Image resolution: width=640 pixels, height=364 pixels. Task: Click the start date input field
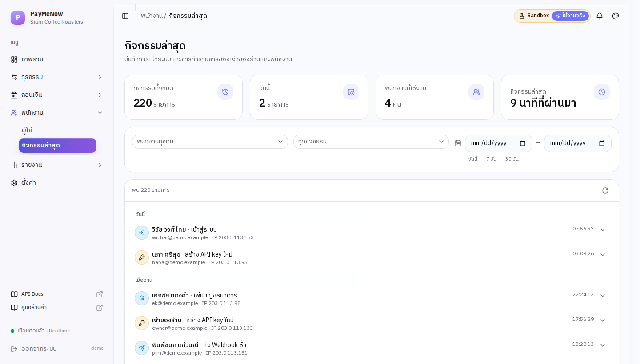(x=499, y=143)
